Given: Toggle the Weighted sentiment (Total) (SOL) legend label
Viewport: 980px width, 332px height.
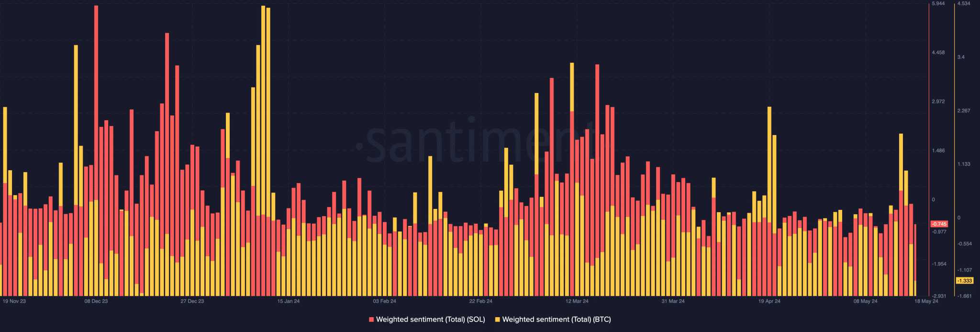Looking at the screenshot, I should pyautogui.click(x=430, y=320).
